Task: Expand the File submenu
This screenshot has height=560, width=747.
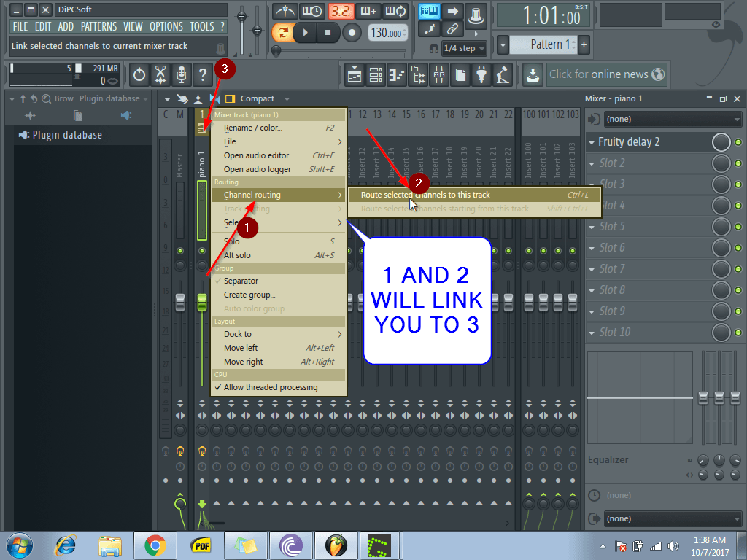Action: coord(278,141)
